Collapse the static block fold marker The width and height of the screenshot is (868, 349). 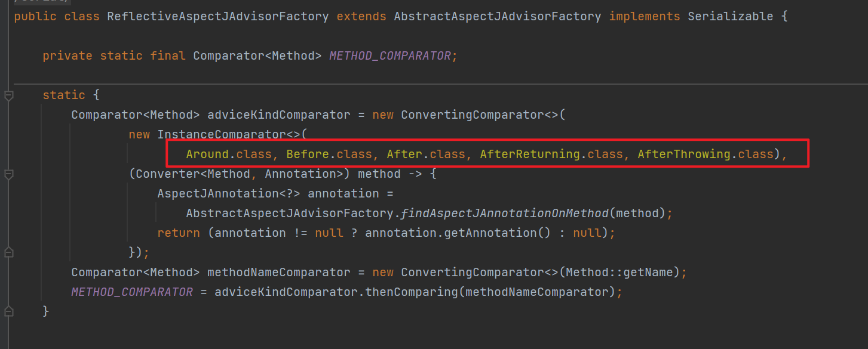coord(8,95)
